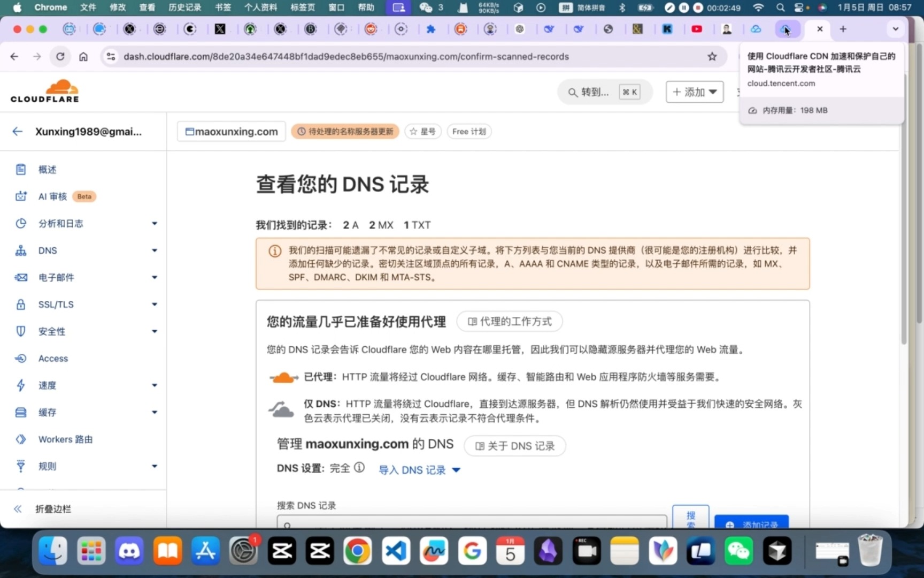Expand the 规则 sidebar item
The image size is (924, 578).
47,466
